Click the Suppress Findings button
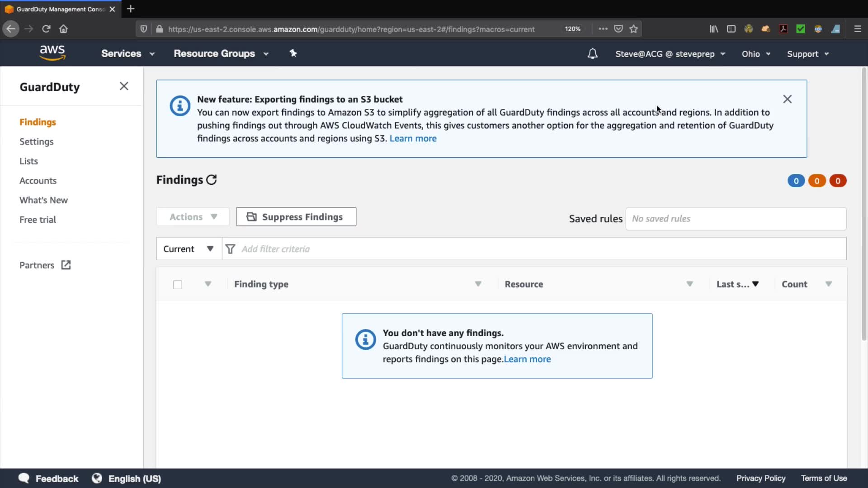Screen dimensions: 868x488 tap(296, 217)
